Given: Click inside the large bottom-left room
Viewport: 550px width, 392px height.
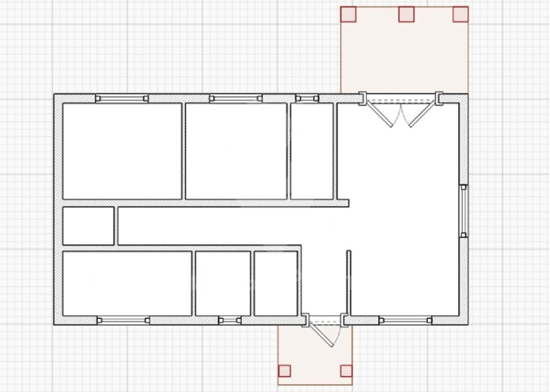Looking at the screenshot, I should click(x=127, y=283).
